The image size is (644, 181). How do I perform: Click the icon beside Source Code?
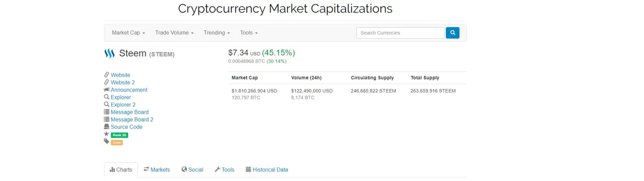coord(107,127)
